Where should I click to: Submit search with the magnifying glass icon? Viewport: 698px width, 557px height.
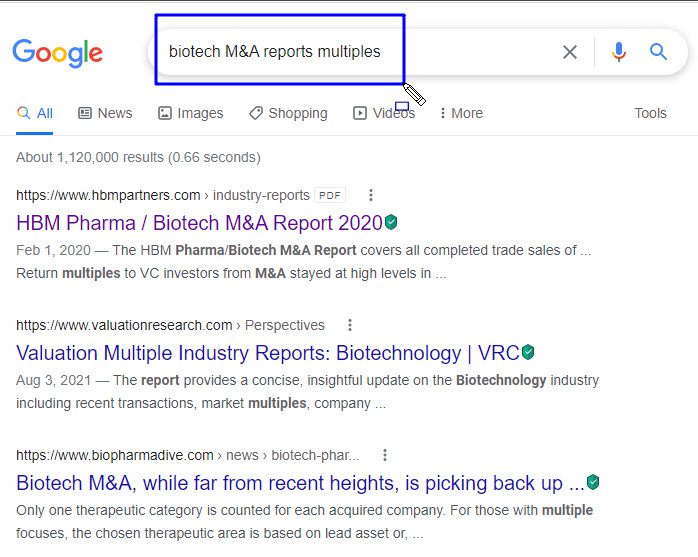pyautogui.click(x=658, y=52)
